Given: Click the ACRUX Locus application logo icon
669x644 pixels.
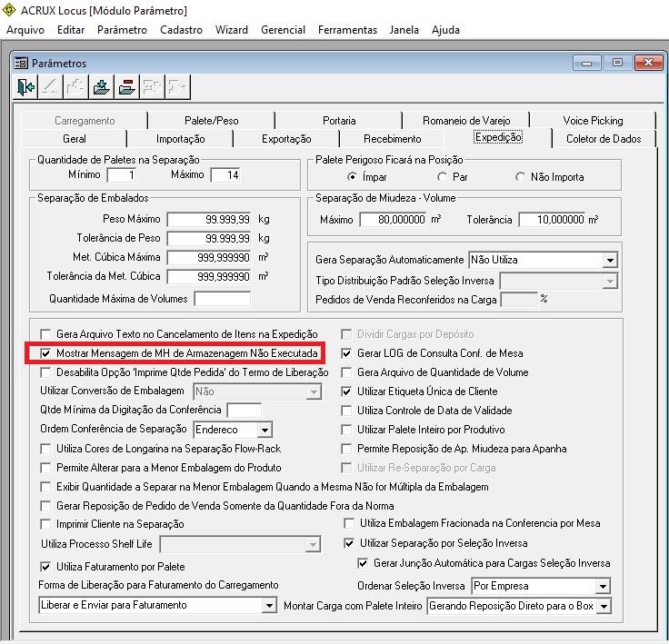Looking at the screenshot, I should tap(9, 10).
